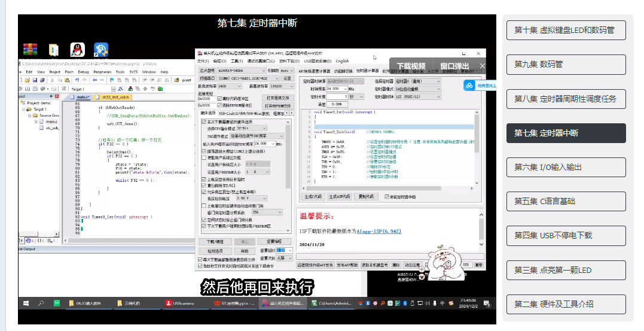Click Keil's Save toolbar icon
The image size is (644, 331).
35,80
